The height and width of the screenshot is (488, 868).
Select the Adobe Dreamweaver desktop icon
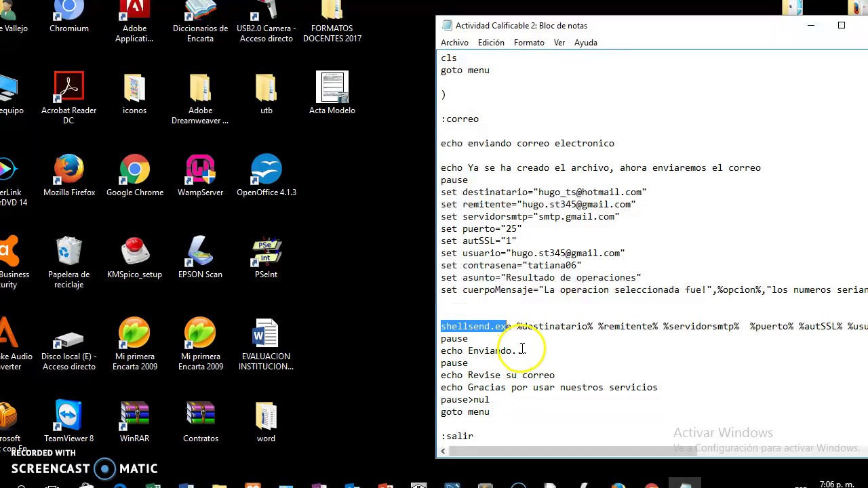pyautogui.click(x=200, y=98)
